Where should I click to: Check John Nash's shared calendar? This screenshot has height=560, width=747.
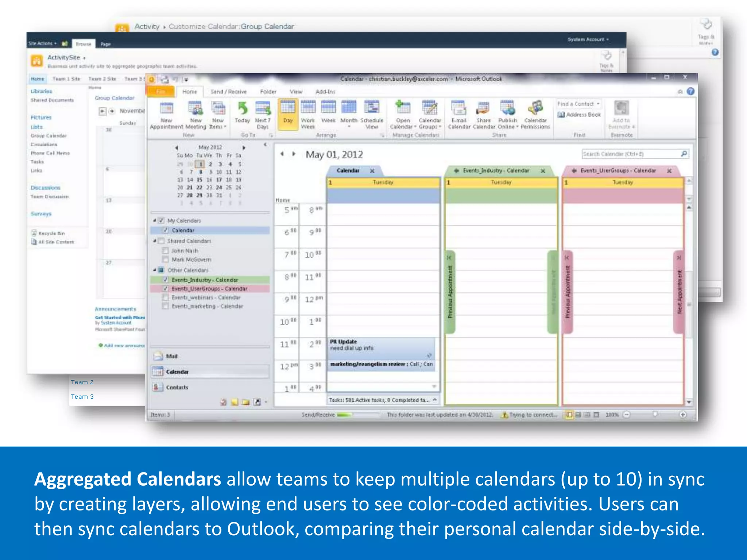pos(165,251)
